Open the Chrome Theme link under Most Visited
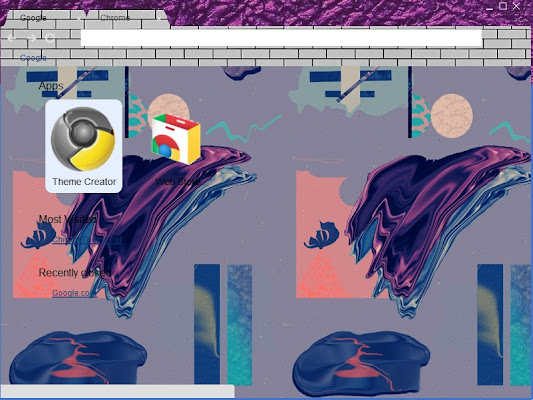This screenshot has height=400, width=533. click(x=87, y=240)
